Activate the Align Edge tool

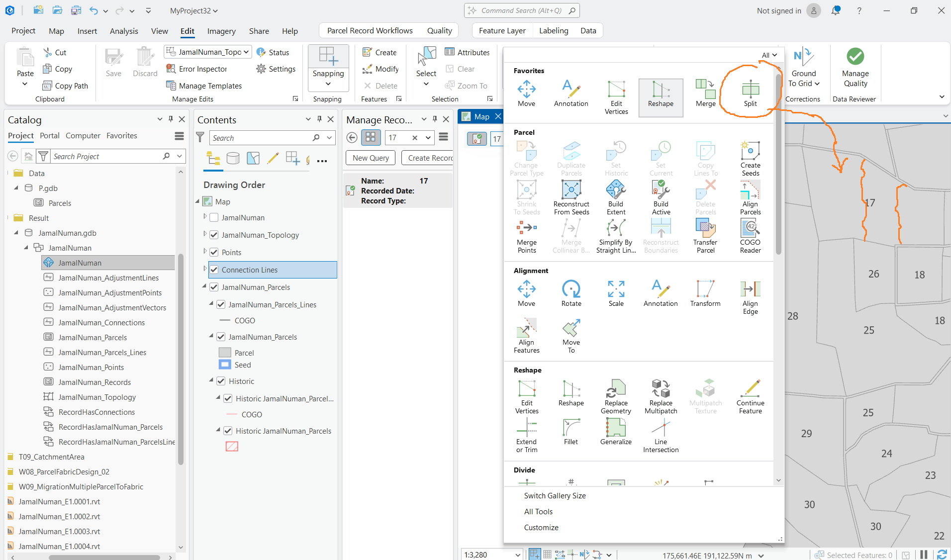point(750,297)
